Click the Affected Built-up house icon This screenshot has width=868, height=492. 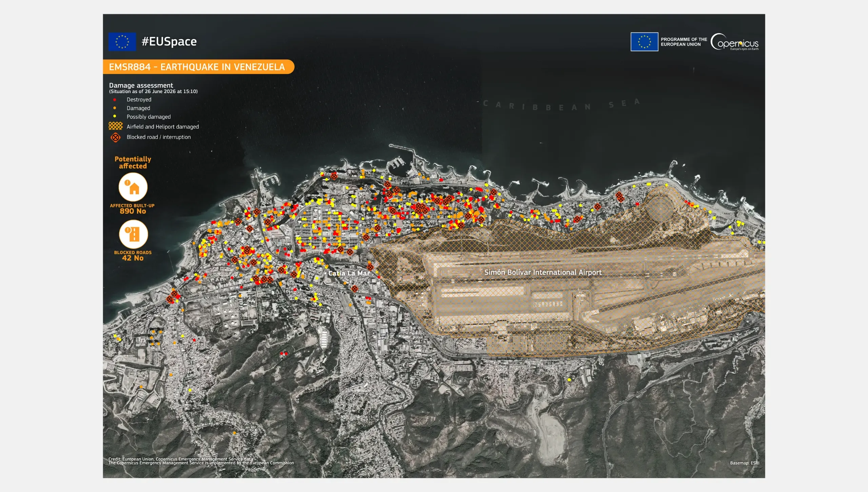point(133,187)
